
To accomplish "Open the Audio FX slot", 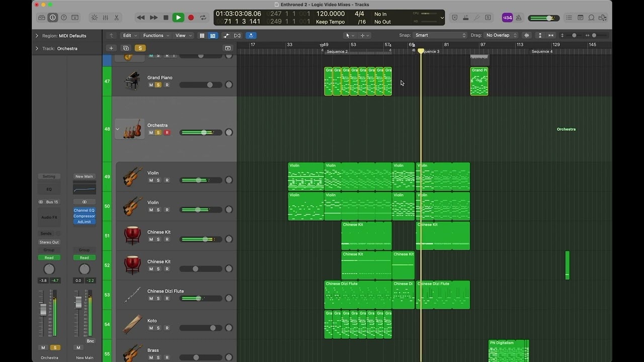I will point(49,217).
